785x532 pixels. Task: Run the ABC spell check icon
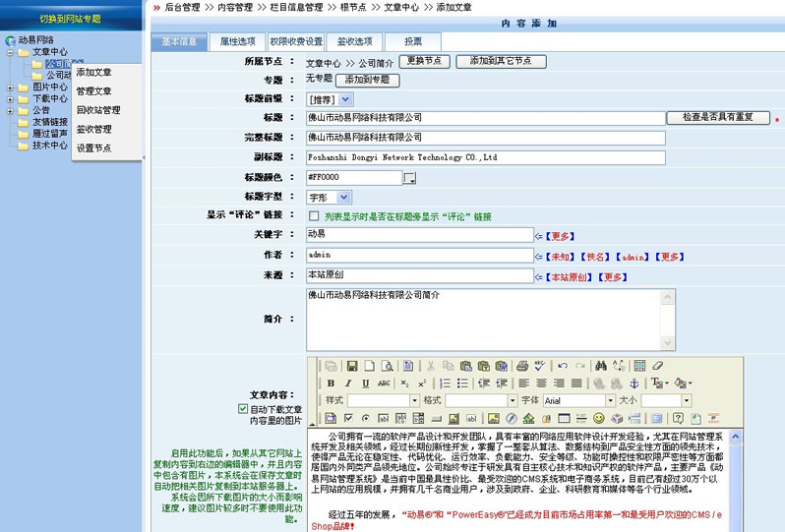pyautogui.click(x=540, y=366)
